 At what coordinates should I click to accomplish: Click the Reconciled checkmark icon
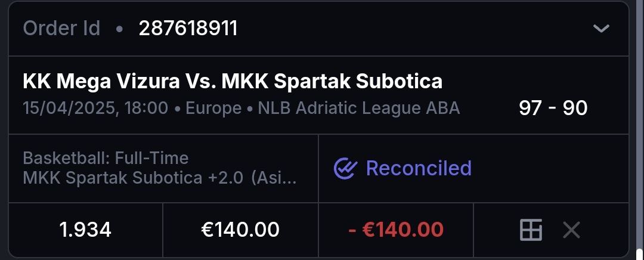(345, 169)
